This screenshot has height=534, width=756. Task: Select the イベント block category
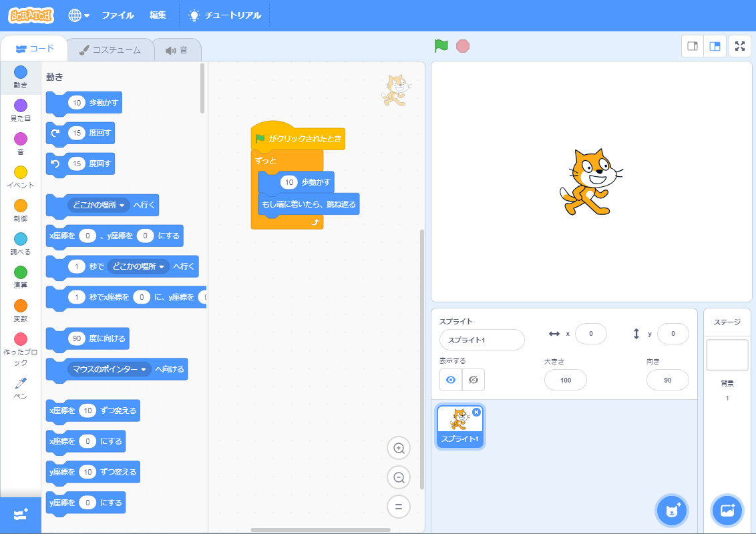point(20,177)
